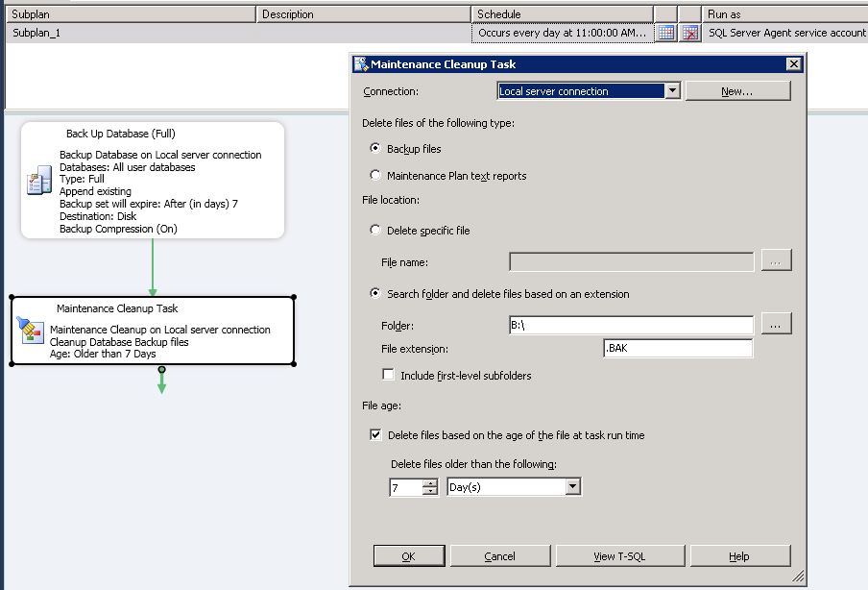This screenshot has width=868, height=590.
Task: Click in the File extension text field
Action: click(677, 349)
